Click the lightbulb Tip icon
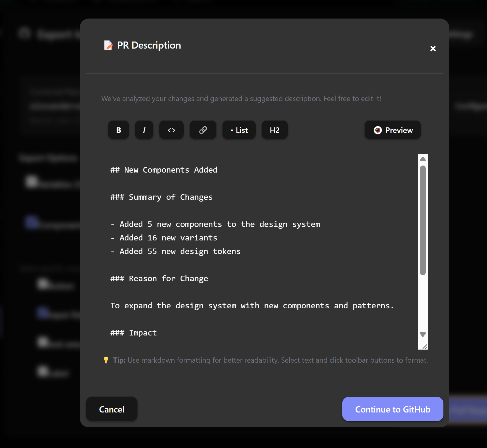 106,360
